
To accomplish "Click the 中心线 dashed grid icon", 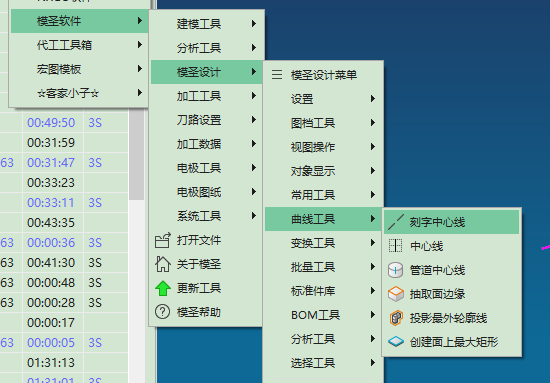I will (396, 246).
